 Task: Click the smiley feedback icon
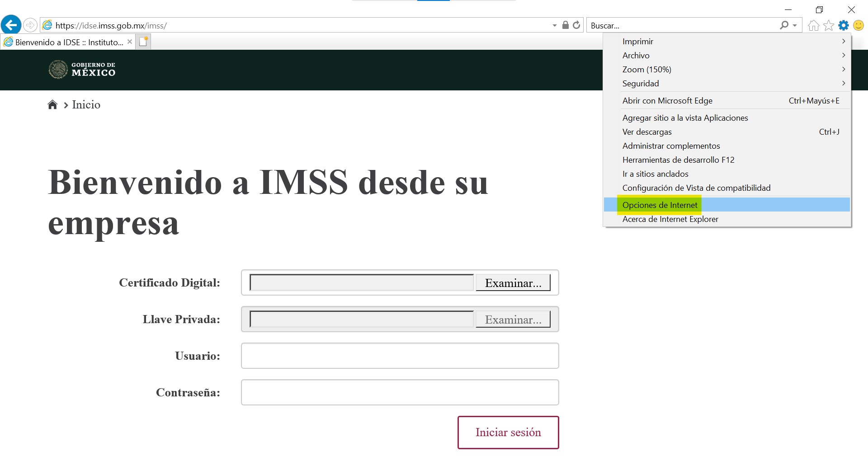pos(859,25)
